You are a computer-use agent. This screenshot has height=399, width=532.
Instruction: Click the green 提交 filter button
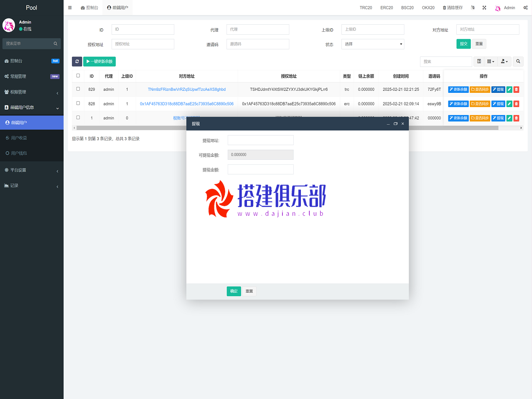tap(463, 44)
